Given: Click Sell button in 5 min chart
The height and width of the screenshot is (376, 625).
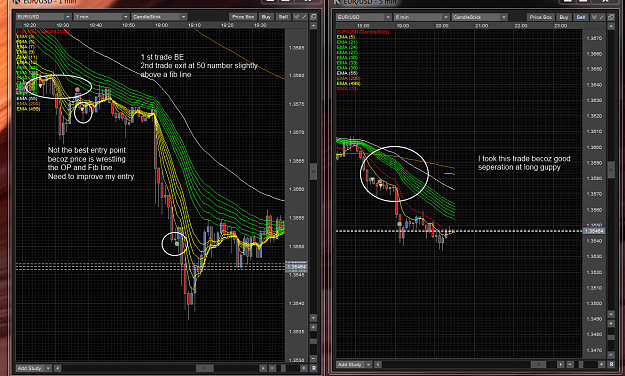Looking at the screenshot, I should point(581,17).
